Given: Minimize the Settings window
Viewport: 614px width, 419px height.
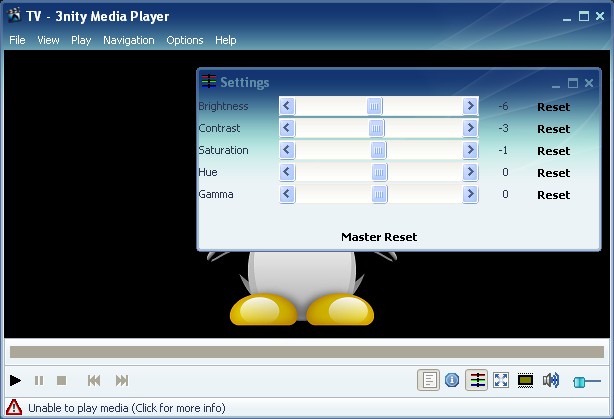Looking at the screenshot, I should pos(556,84).
